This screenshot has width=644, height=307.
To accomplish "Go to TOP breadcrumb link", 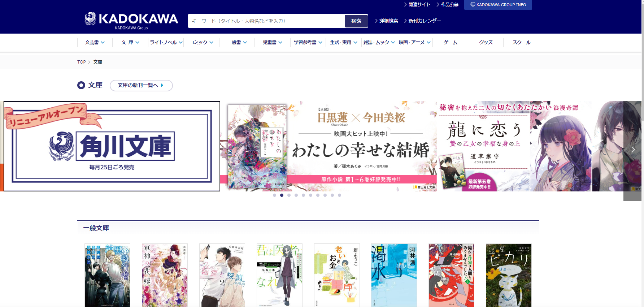I will click(x=82, y=62).
